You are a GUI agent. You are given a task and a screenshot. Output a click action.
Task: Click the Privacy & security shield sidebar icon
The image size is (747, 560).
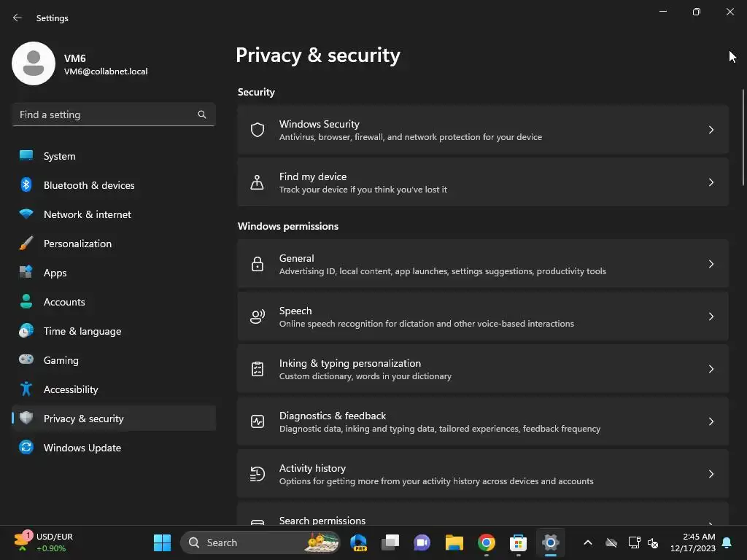[26, 418]
